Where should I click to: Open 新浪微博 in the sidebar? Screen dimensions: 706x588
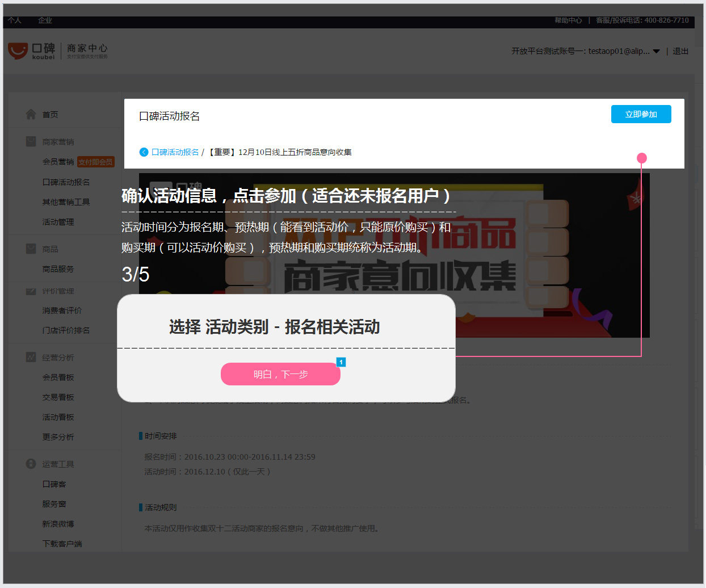tap(58, 524)
